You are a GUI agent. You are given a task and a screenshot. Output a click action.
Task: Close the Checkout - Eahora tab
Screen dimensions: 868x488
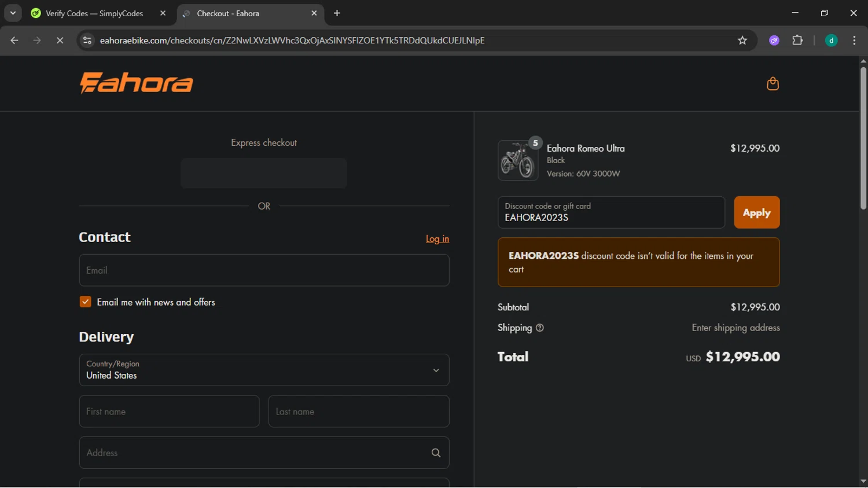coord(314,13)
